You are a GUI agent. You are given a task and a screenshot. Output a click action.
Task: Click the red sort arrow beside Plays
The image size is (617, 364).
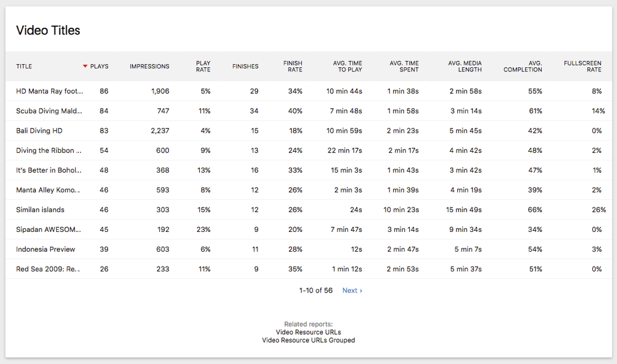coord(85,66)
